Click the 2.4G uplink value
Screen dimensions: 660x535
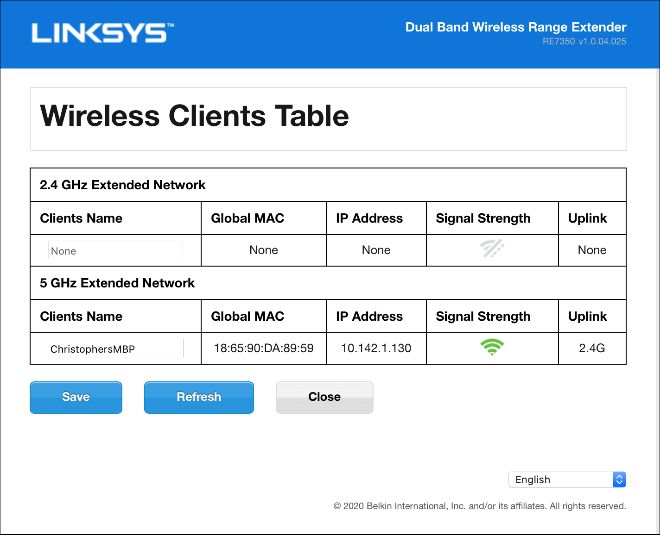point(592,348)
